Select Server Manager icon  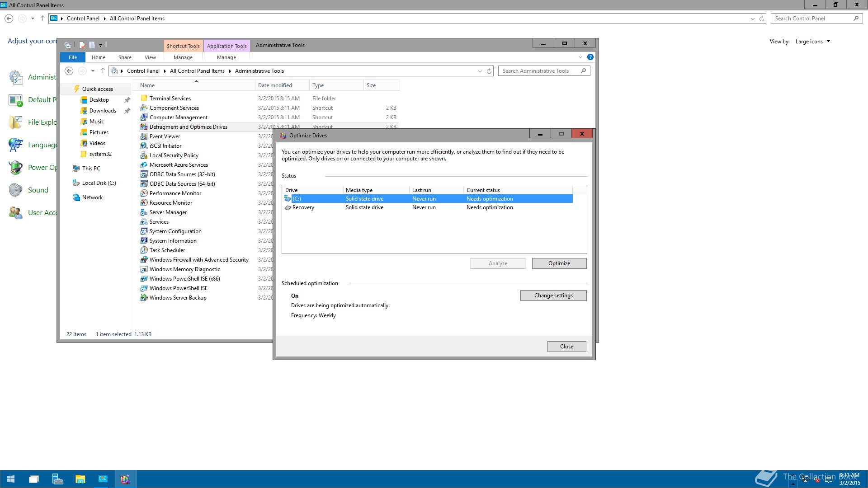coord(144,212)
